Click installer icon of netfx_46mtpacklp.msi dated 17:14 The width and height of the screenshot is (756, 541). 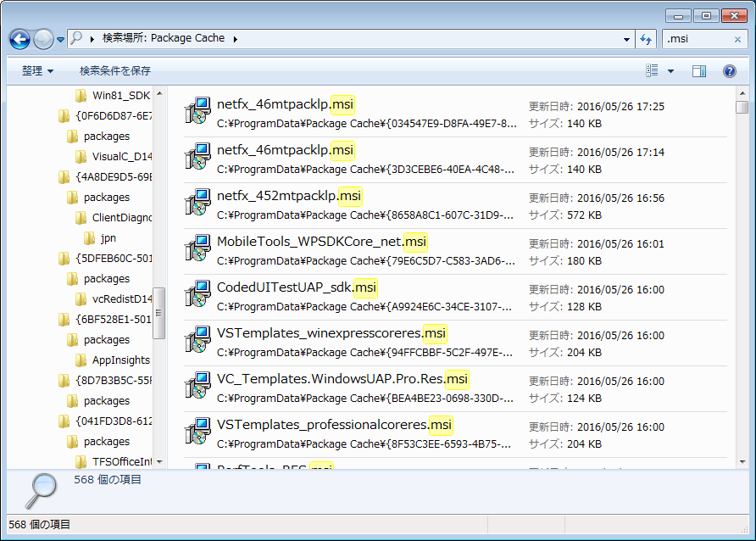point(197,156)
